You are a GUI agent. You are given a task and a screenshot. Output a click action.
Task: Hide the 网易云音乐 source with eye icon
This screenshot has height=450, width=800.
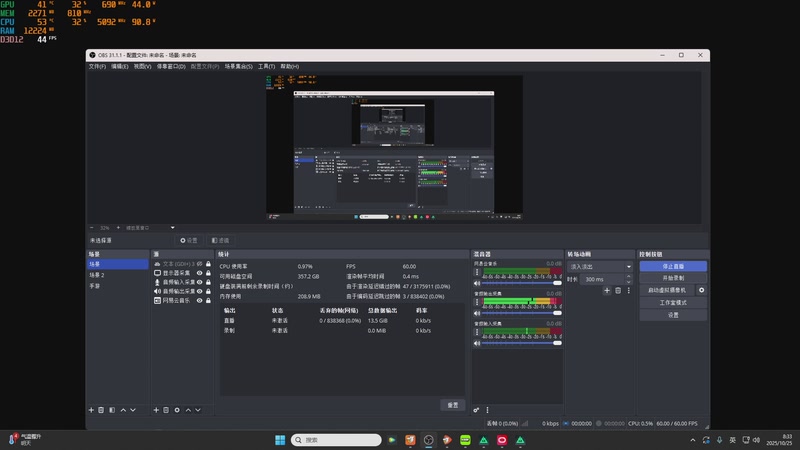[199, 301]
